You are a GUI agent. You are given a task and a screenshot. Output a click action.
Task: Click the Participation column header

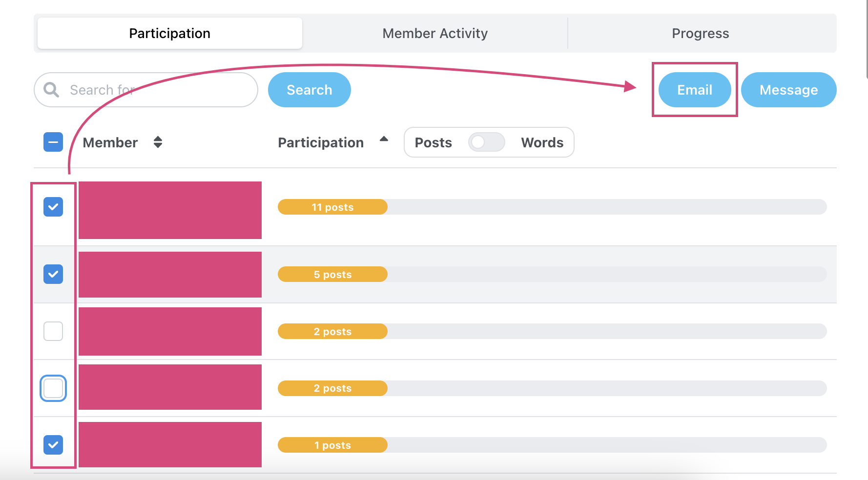click(x=321, y=142)
